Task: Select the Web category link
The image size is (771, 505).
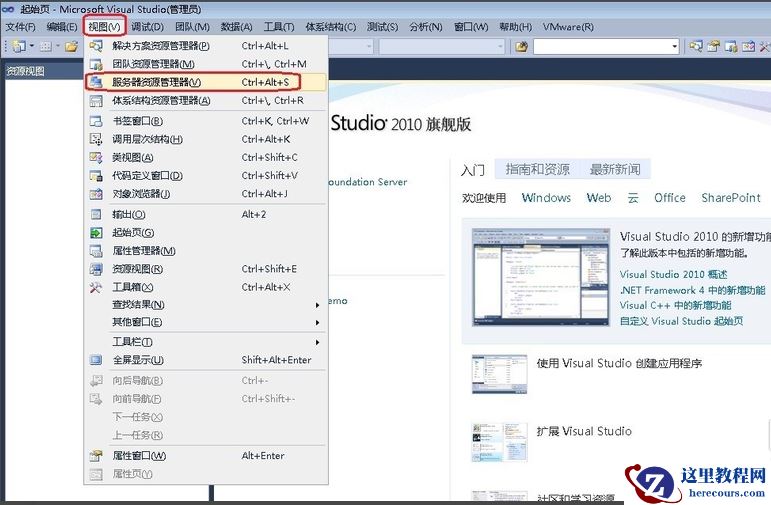Action: tap(599, 198)
